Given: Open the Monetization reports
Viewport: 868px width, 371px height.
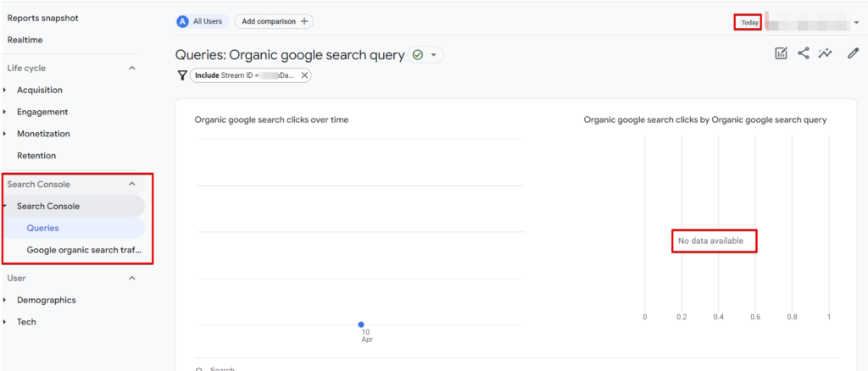Looking at the screenshot, I should [x=43, y=134].
